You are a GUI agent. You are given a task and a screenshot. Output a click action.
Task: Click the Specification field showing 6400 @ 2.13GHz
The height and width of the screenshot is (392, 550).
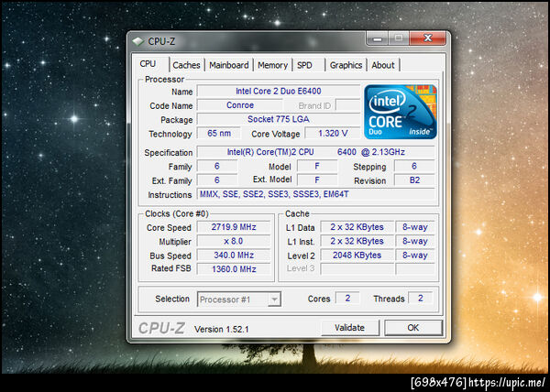(x=315, y=152)
